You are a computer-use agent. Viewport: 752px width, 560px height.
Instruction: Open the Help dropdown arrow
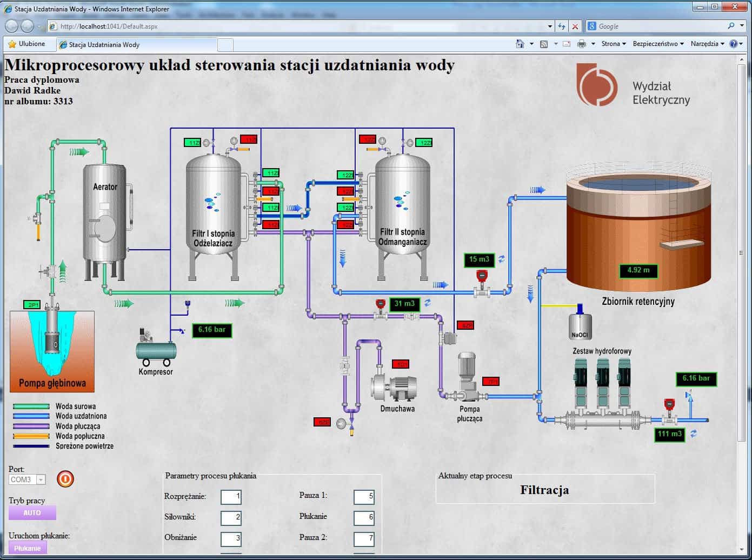coord(742,44)
